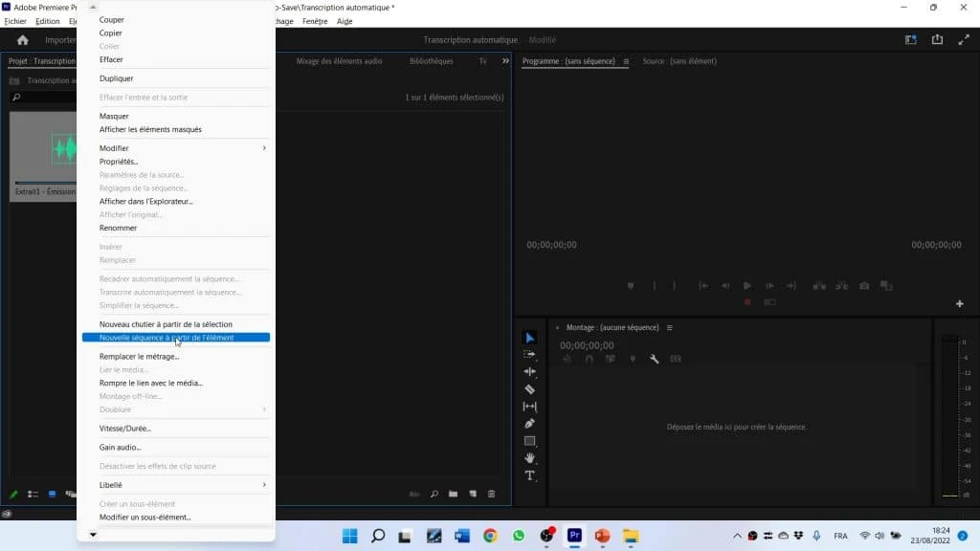
Task: Toggle linked selection in timeline
Action: (x=611, y=360)
